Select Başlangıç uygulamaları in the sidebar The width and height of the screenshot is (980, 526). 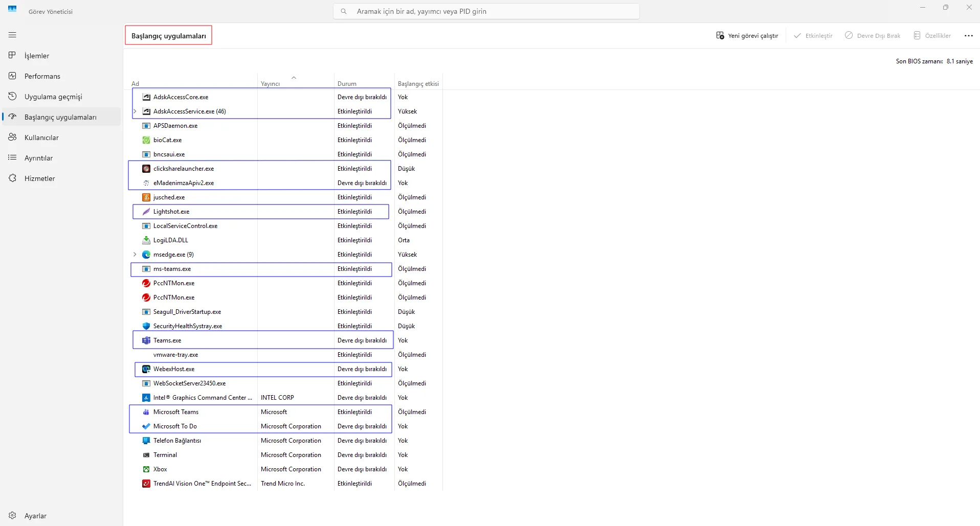[x=60, y=117]
